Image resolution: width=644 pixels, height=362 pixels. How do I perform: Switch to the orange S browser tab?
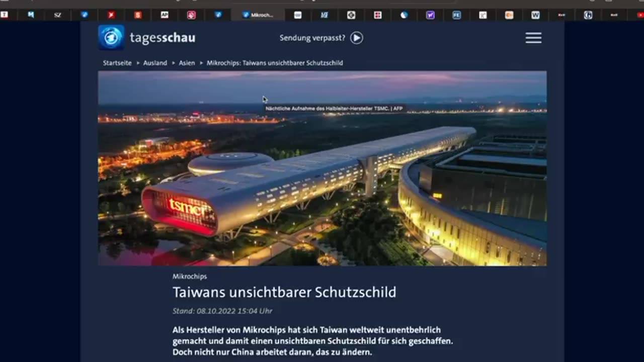pos(138,15)
